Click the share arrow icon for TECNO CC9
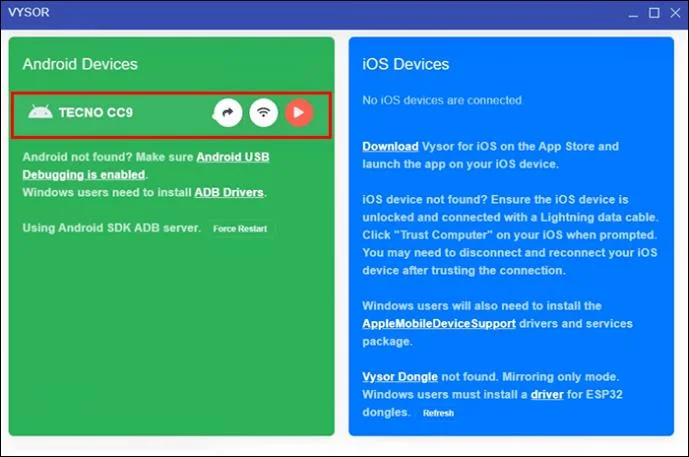This screenshot has width=689, height=457. pyautogui.click(x=228, y=112)
